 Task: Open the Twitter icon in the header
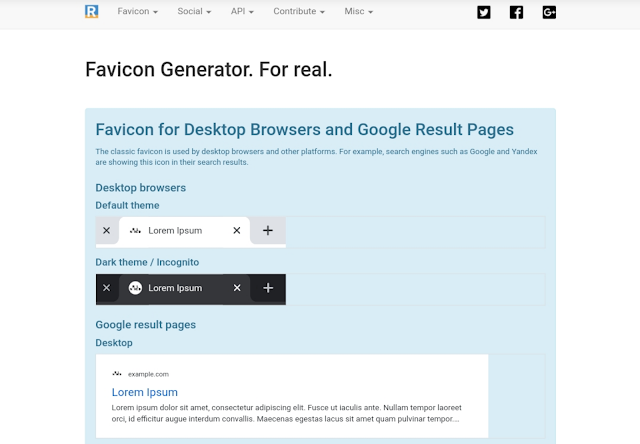click(484, 12)
